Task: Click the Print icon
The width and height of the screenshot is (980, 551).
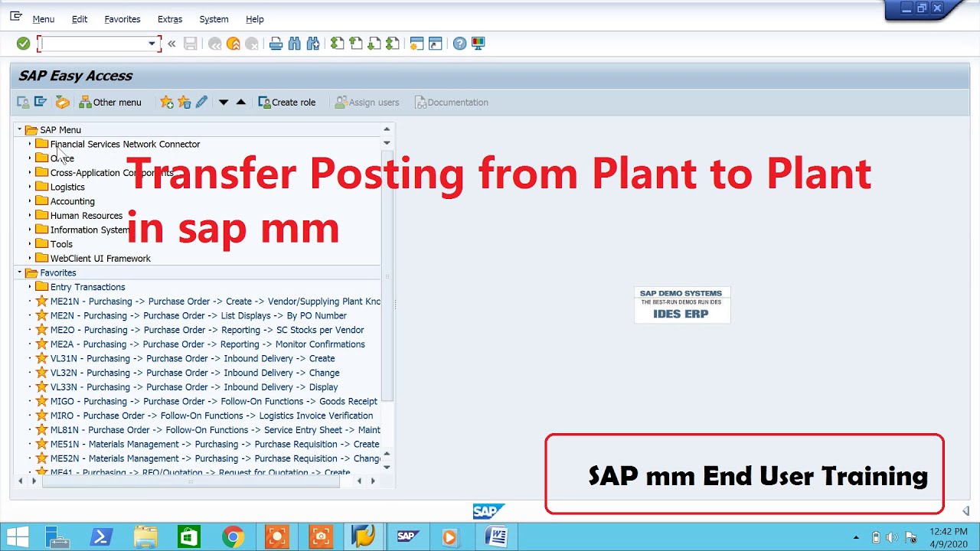Action: tap(276, 44)
